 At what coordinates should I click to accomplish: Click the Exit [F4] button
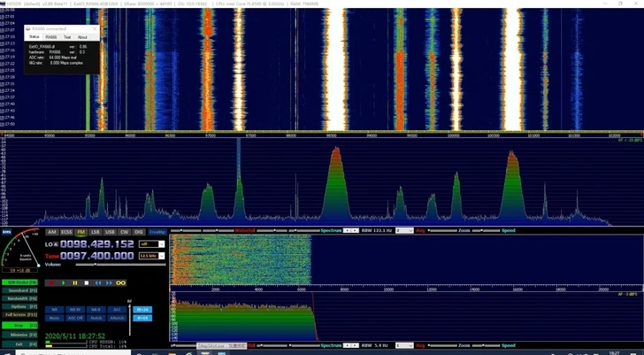point(19,343)
